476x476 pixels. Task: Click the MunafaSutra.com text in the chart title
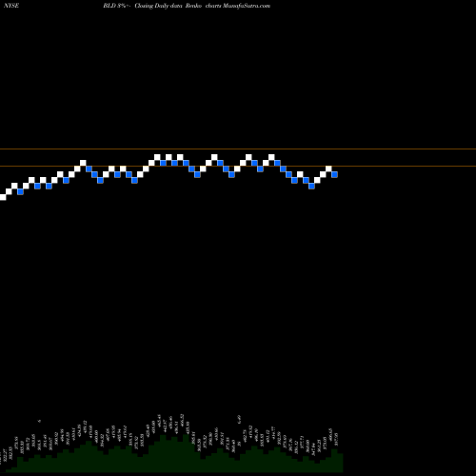pyautogui.click(x=247, y=6)
